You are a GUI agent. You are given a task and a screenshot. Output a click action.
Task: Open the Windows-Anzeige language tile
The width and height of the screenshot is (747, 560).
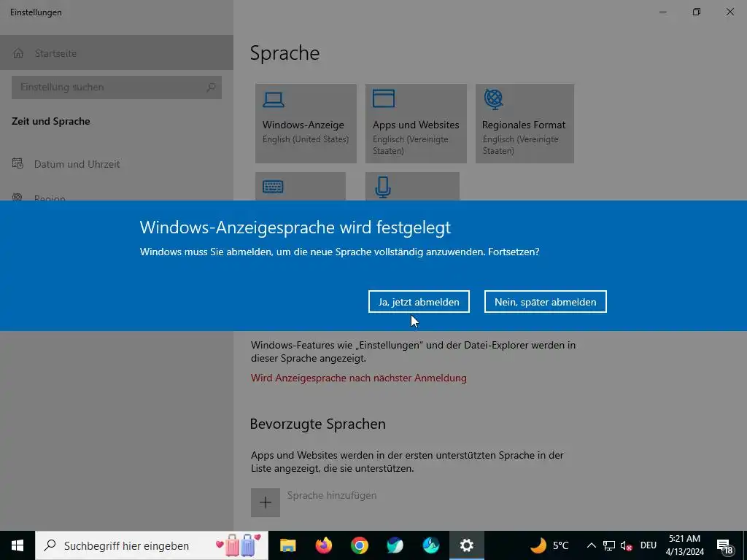306,123
